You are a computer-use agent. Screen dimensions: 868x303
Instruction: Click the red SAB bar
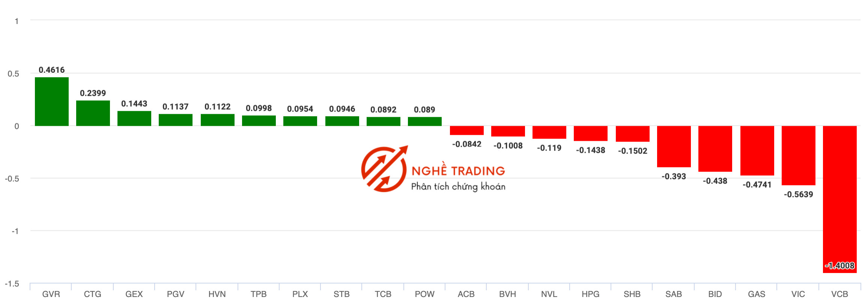coord(674,146)
